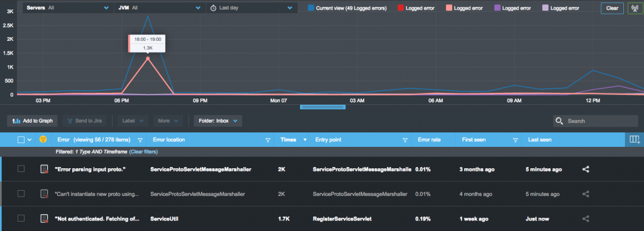Click log icon of "Can't instantiate new proto" row
The height and width of the screenshot is (231, 644).
tap(44, 194)
